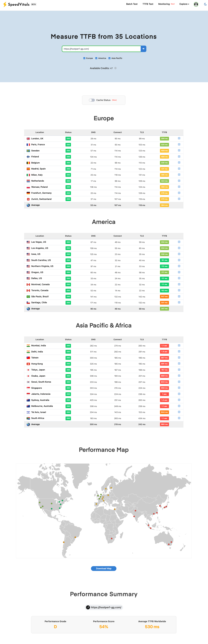Viewport: 208px width, 644px height.
Task: Expand details for London, UK row
Action: (x=179, y=138)
